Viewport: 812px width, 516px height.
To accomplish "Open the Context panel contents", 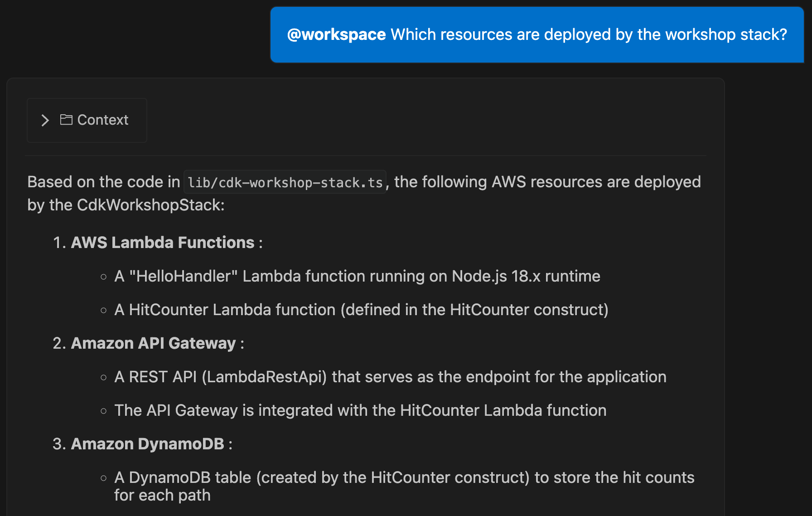I will pyautogui.click(x=87, y=120).
